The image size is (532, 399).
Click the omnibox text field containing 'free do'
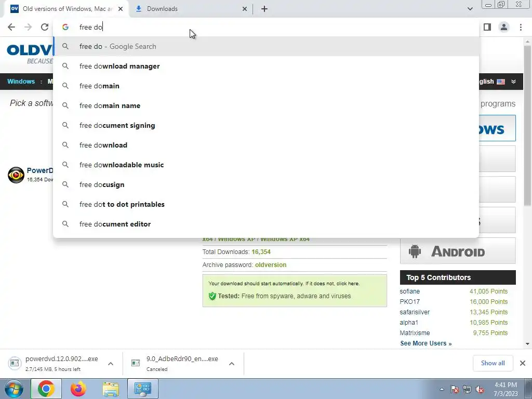click(267, 27)
